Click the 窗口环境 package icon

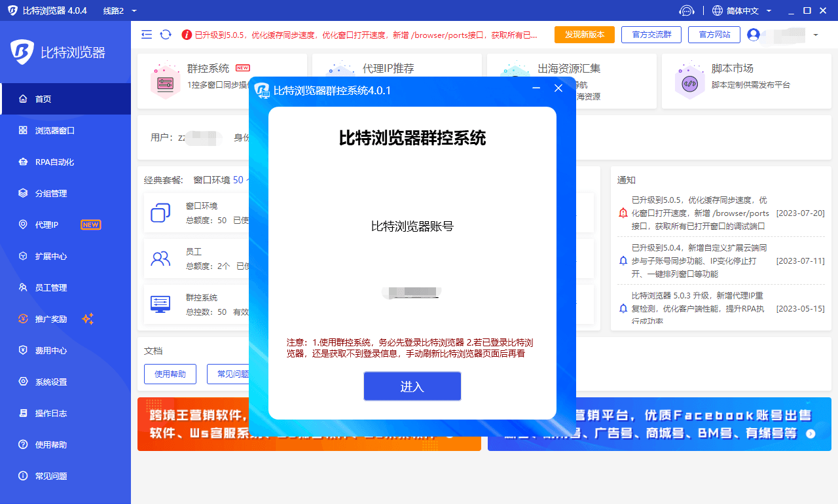click(160, 213)
